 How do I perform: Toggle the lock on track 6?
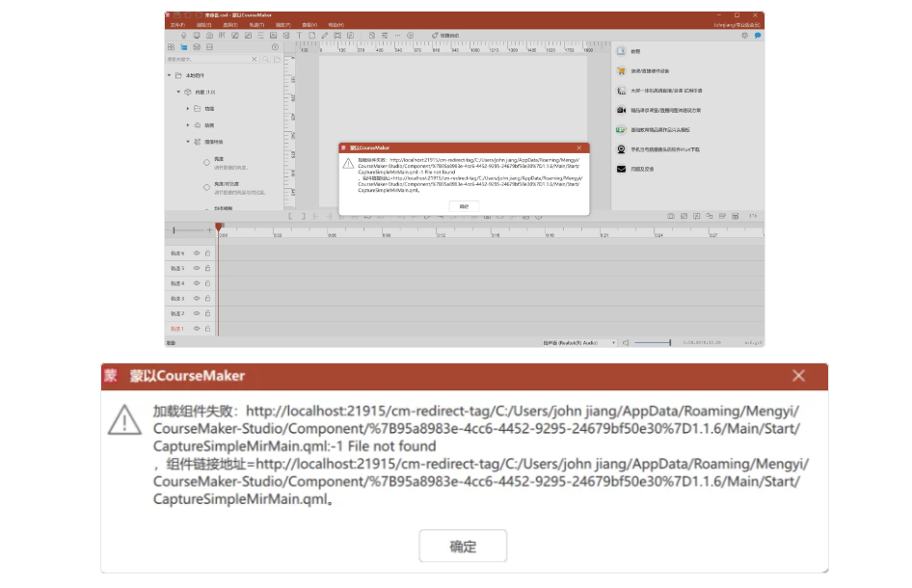click(x=207, y=253)
